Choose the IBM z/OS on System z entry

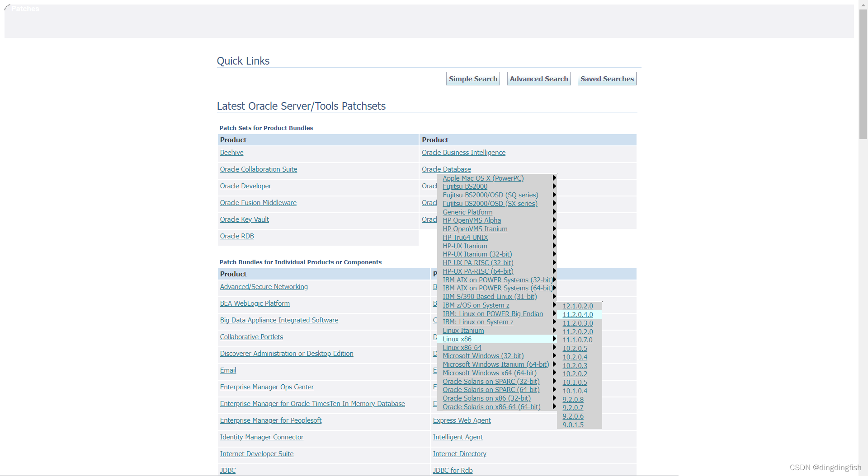point(476,305)
